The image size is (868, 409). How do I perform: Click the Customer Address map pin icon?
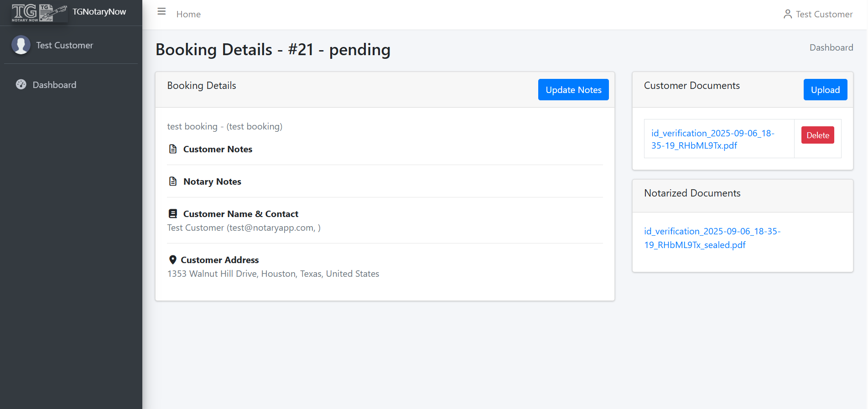(x=172, y=260)
